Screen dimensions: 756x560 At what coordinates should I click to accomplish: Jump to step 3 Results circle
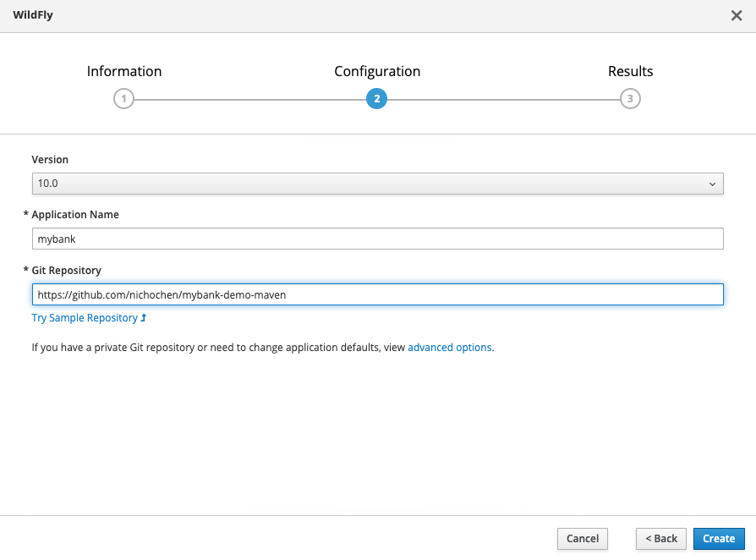pyautogui.click(x=630, y=99)
